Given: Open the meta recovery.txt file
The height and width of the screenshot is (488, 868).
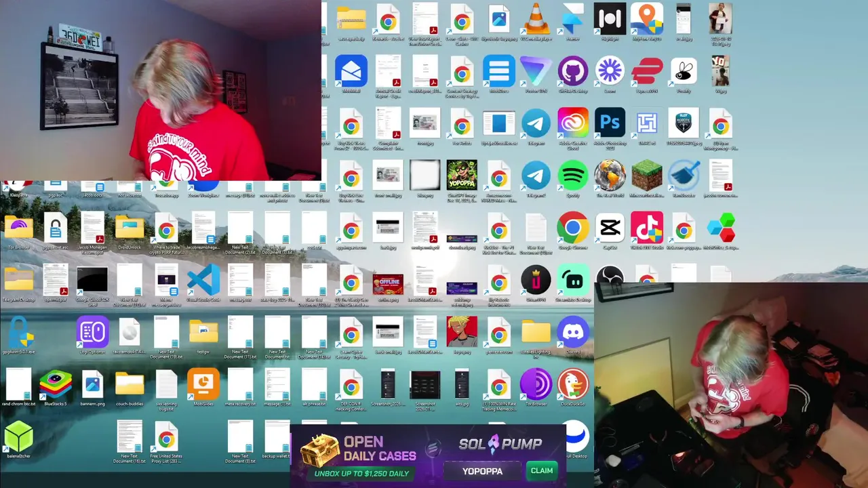Looking at the screenshot, I should (241, 385).
